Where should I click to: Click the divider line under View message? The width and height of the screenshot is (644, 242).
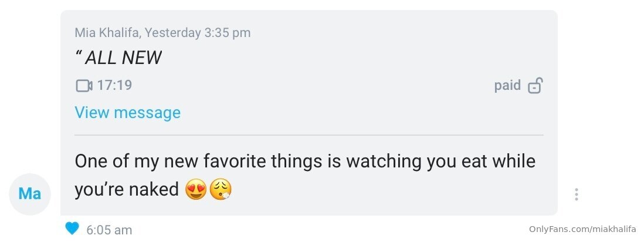[309, 135]
